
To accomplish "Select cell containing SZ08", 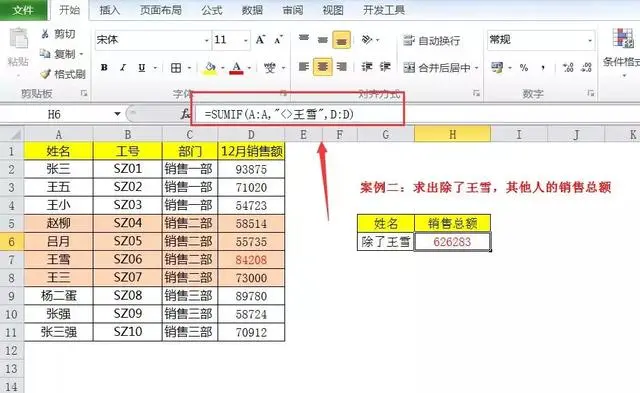I will coord(128,295).
